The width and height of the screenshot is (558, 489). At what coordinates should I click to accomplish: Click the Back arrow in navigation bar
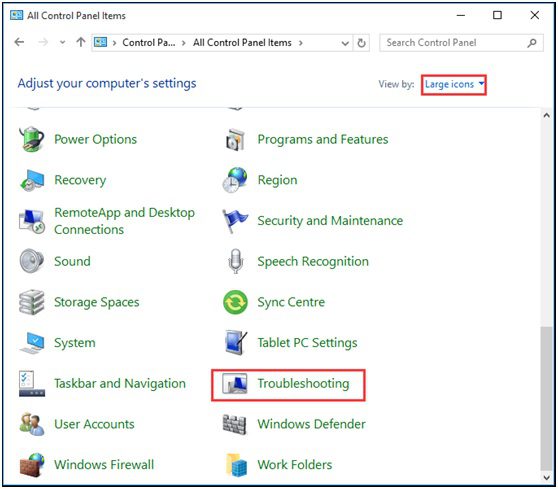pyautogui.click(x=19, y=42)
